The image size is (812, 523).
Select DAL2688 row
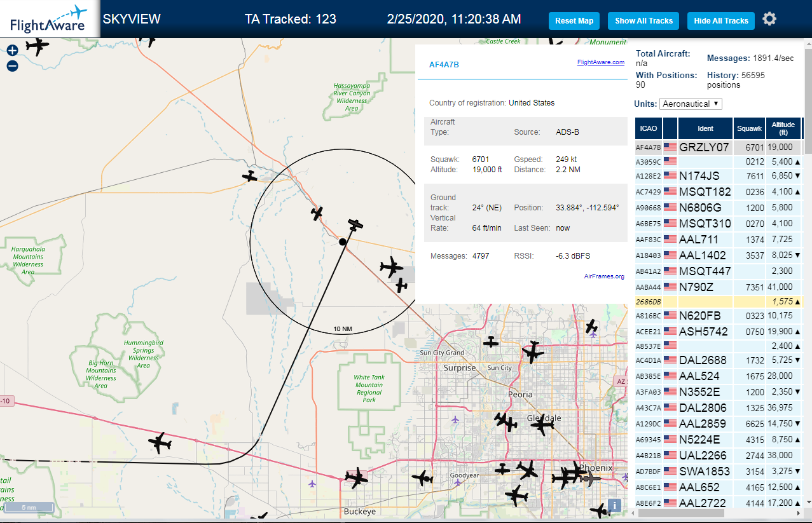719,360
